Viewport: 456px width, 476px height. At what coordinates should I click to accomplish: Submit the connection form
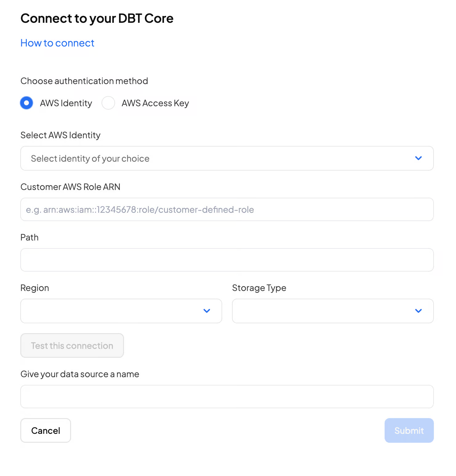[x=409, y=430]
